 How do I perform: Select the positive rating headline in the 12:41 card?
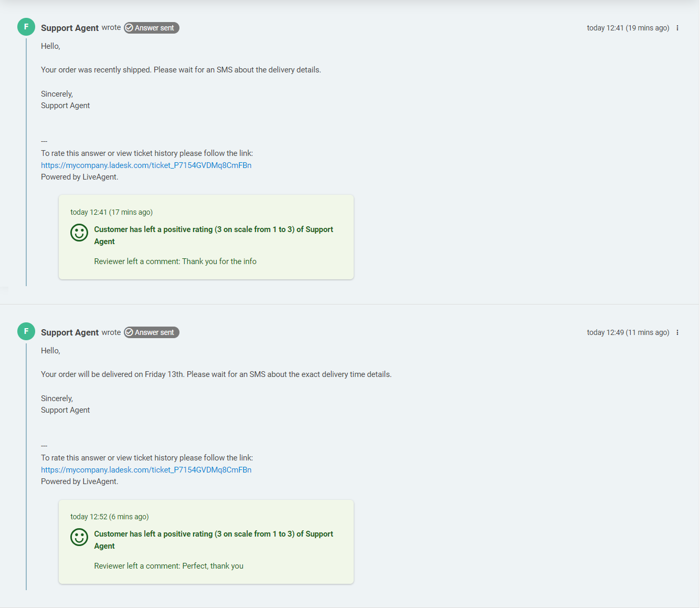(213, 229)
